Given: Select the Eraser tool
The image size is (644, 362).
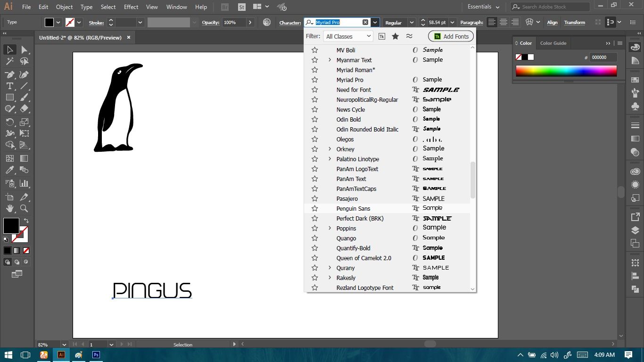Looking at the screenshot, I should tap(24, 109).
